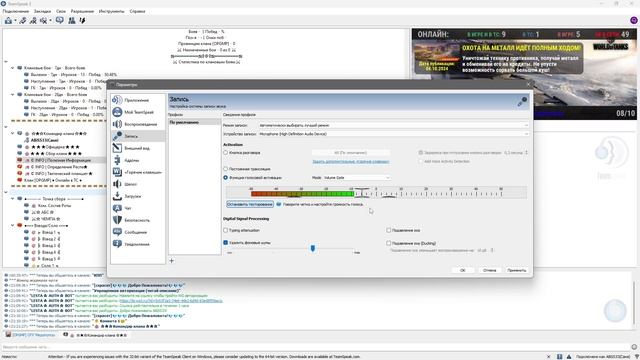The width and height of the screenshot is (640, 360).
Task: Enable the echo cancellation checkbox
Action: coord(389,230)
